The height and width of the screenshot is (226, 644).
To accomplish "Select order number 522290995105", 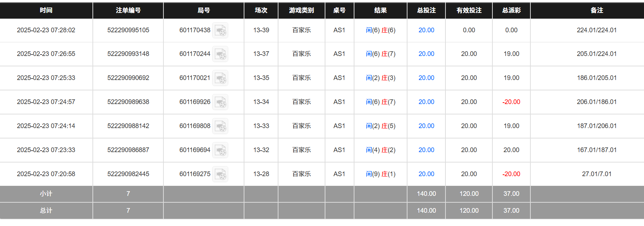I will (128, 30).
